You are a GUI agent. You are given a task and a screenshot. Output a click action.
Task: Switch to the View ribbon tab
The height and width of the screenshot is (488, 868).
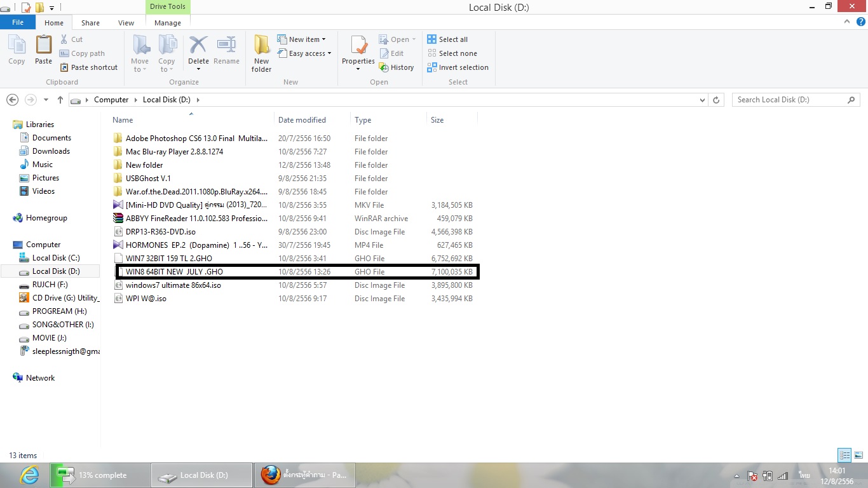pyautogui.click(x=126, y=23)
